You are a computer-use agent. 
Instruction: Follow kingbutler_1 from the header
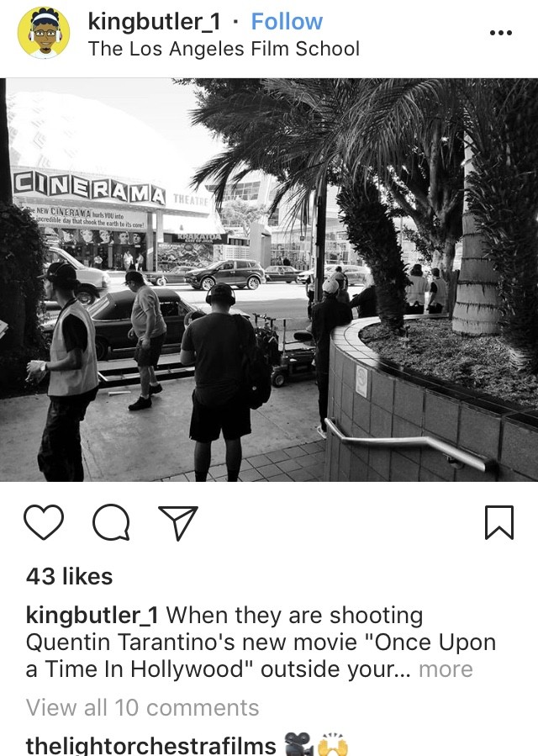287,22
